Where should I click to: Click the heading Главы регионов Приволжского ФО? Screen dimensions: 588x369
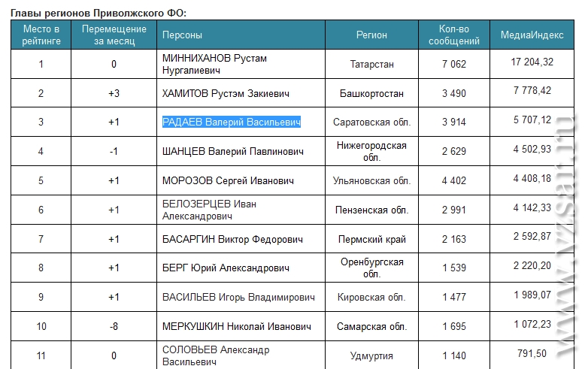coord(99,13)
